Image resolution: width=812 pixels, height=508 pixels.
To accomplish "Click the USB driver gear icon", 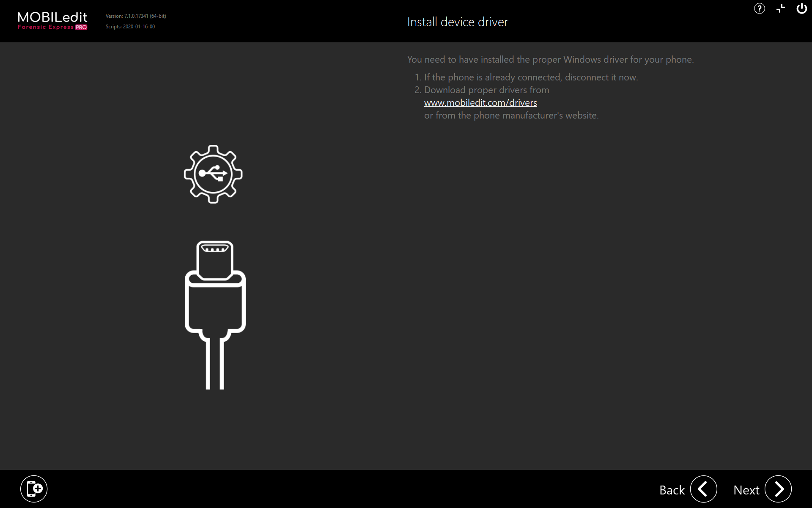I will [x=213, y=174].
